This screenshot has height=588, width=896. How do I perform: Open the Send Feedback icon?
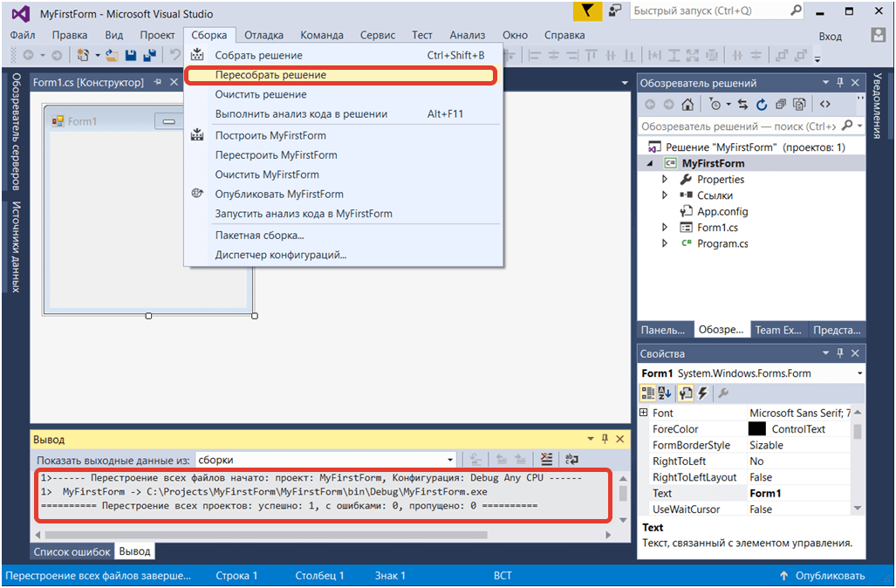tap(615, 10)
